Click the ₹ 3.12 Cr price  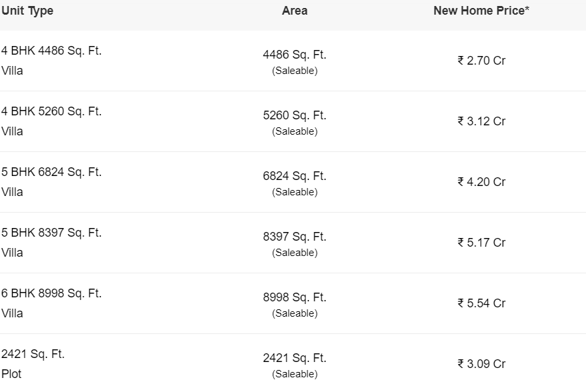pyautogui.click(x=481, y=121)
